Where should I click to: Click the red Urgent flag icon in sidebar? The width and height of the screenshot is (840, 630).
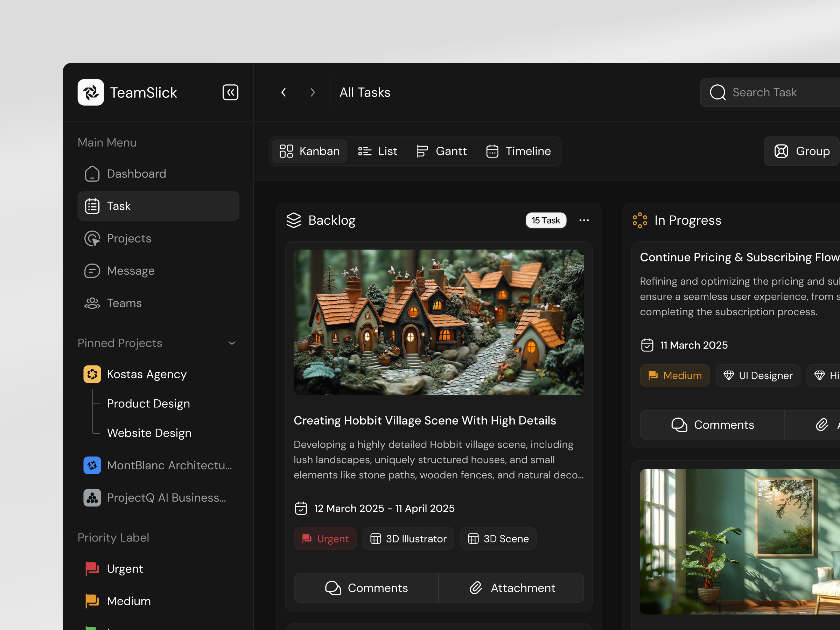(x=92, y=568)
